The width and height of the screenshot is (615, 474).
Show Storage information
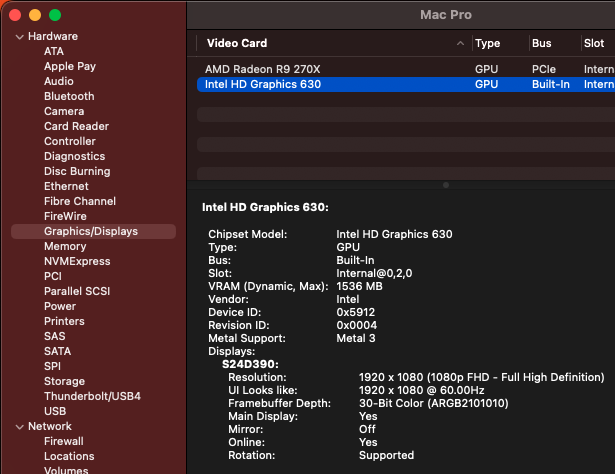(64, 381)
